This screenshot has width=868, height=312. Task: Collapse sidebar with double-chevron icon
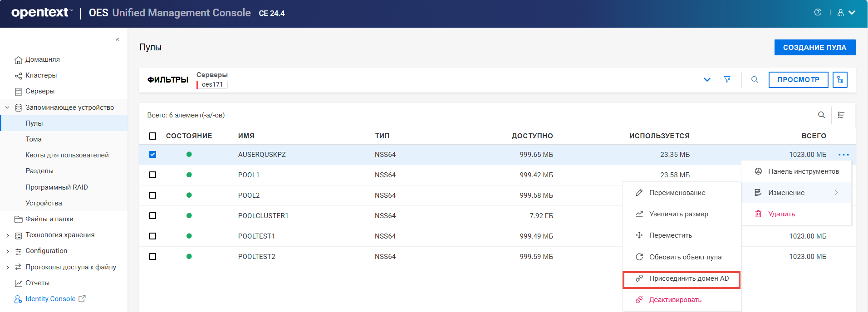(x=118, y=40)
